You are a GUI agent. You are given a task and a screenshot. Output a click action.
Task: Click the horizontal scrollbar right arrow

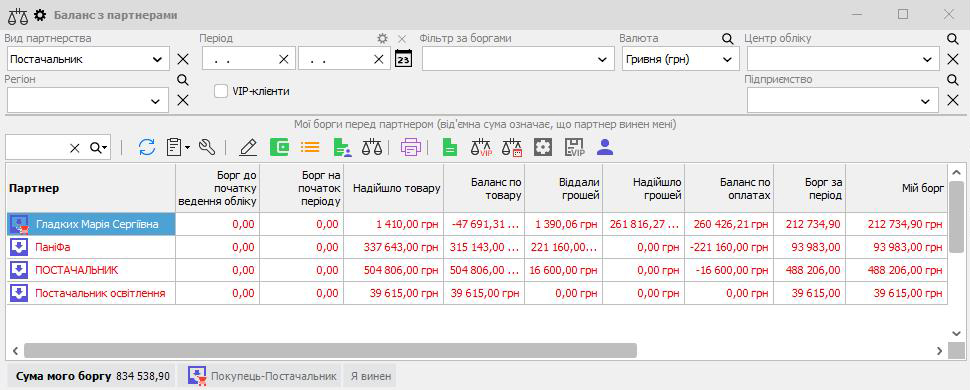click(939, 350)
